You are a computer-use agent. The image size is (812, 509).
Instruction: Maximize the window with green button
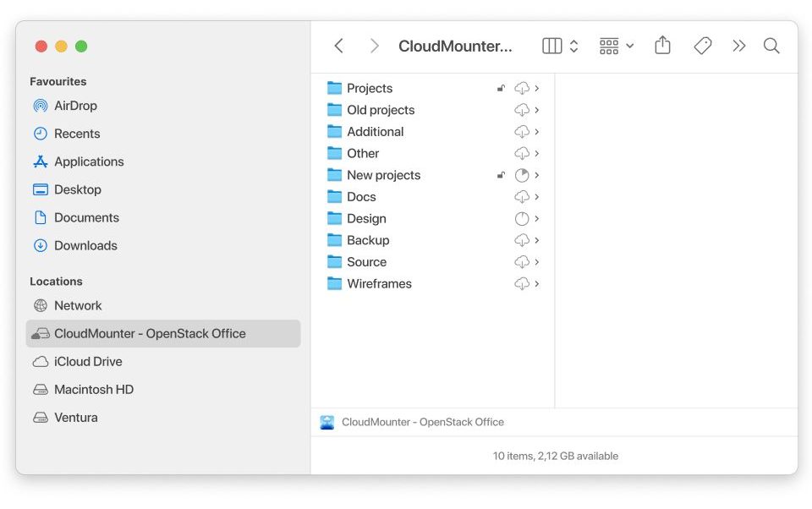click(81, 47)
